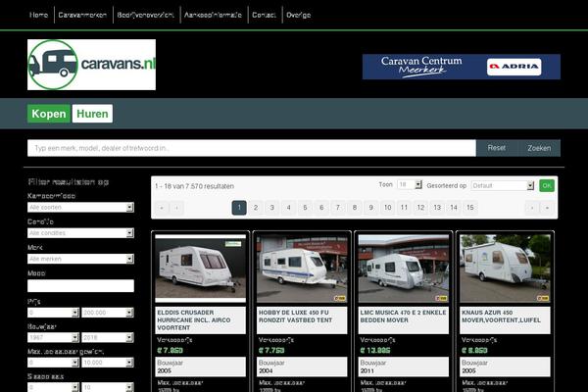Screen dimensions: 588x392
Task: Click the € 13.895 price
Action: coord(375,351)
